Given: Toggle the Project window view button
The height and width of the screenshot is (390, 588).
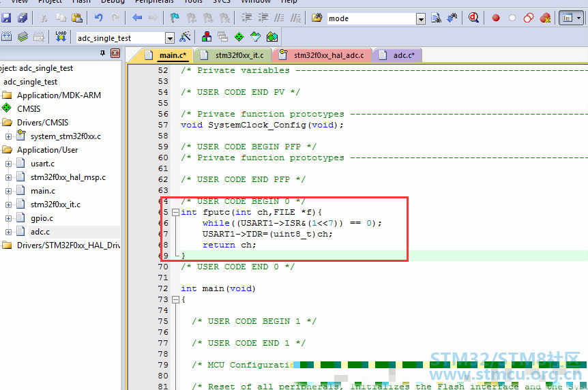Looking at the screenshot, I should (568, 18).
